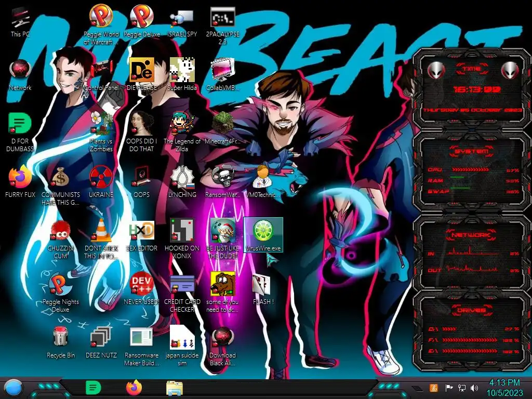Click the NETWORK widget header

pyautogui.click(x=471, y=235)
